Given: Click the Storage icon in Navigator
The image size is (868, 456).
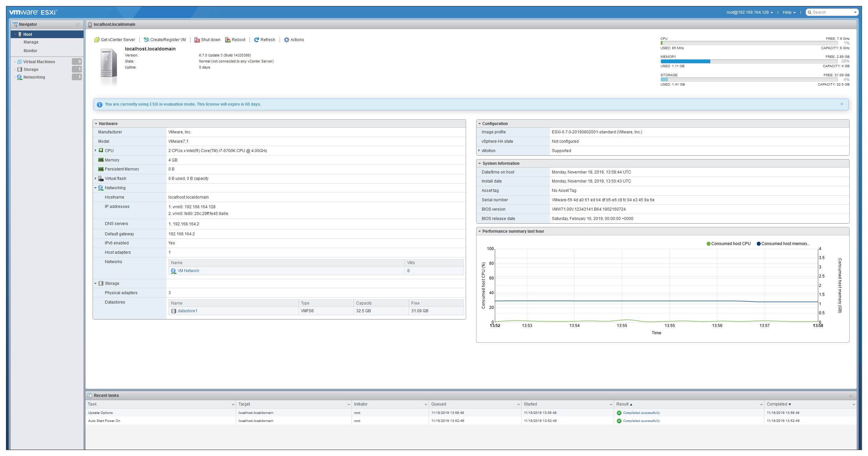Looking at the screenshot, I should pos(19,70).
